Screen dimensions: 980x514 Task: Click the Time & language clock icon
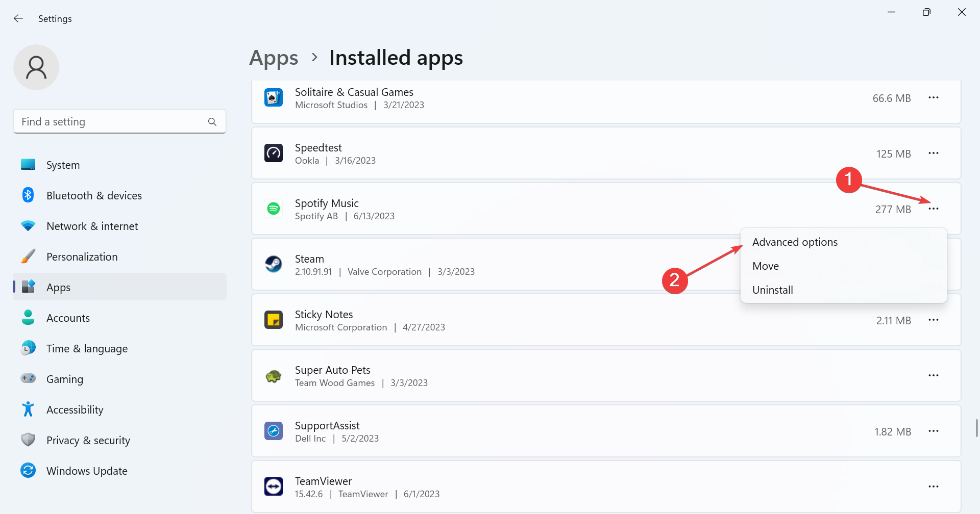coord(28,348)
